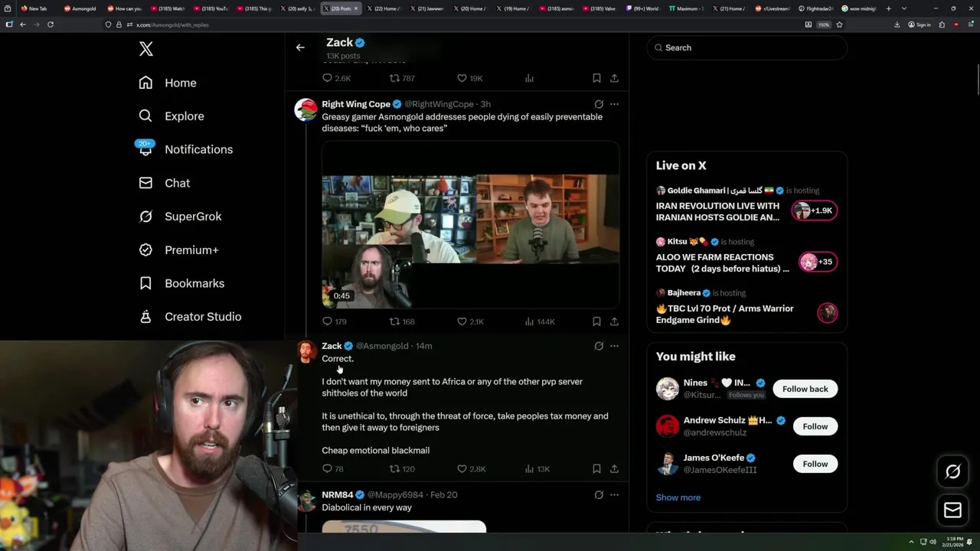The width and height of the screenshot is (980, 551).
Task: View the 13K views analytics
Action: pos(537,468)
